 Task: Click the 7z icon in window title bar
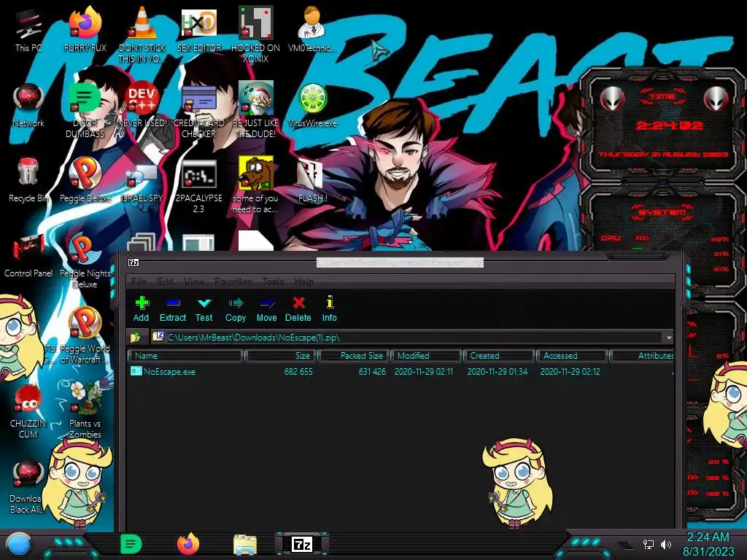pos(133,262)
